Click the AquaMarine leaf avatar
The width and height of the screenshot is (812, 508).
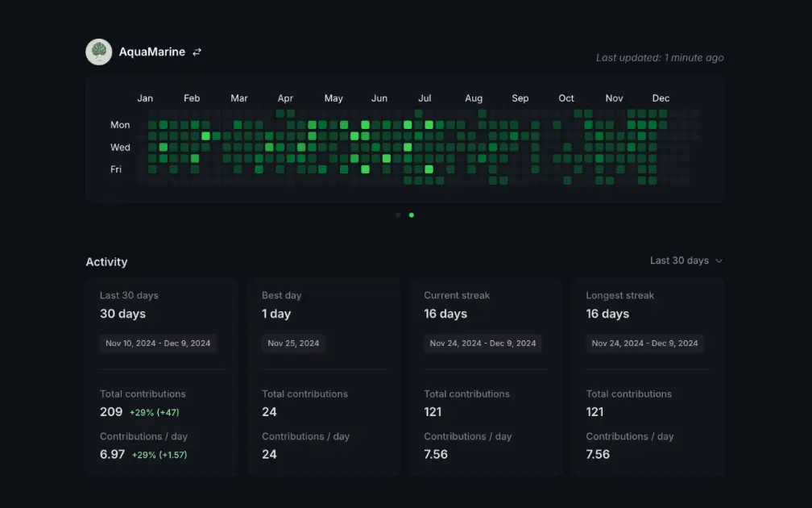click(98, 51)
